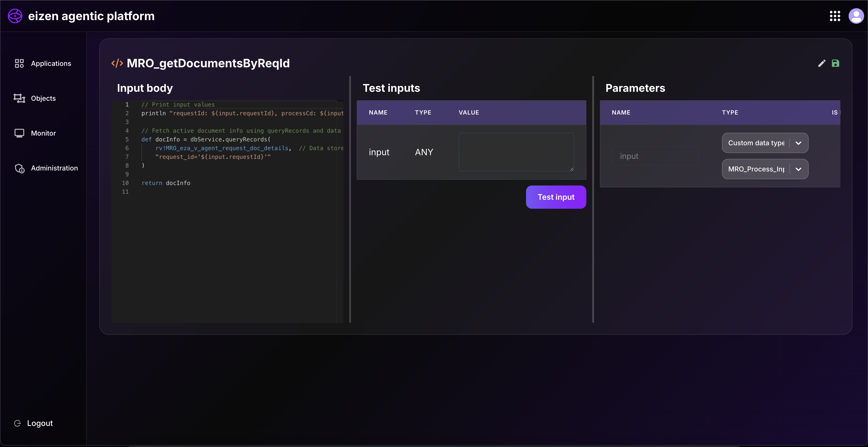Click the Applications grid icon in sidebar
Image resolution: width=868 pixels, height=447 pixels.
19,63
